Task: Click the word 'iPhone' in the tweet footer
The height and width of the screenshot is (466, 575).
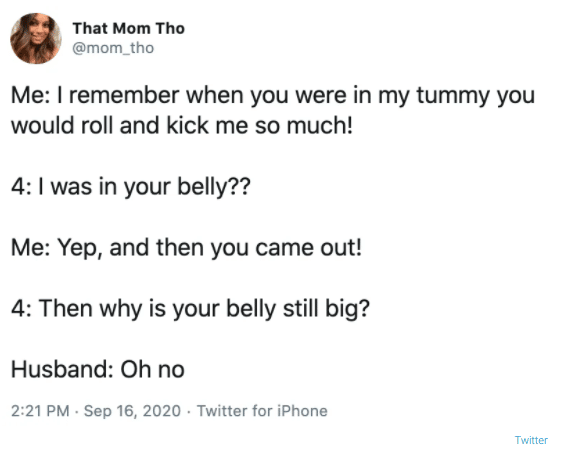Action: tap(302, 411)
